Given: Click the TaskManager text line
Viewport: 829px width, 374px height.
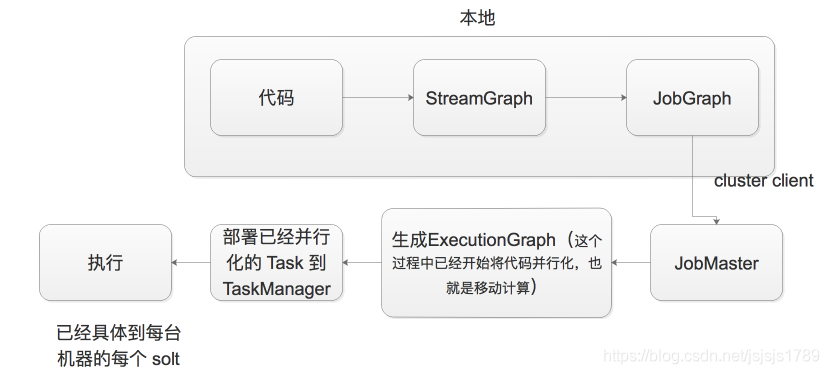Looking at the screenshot, I should (x=277, y=289).
